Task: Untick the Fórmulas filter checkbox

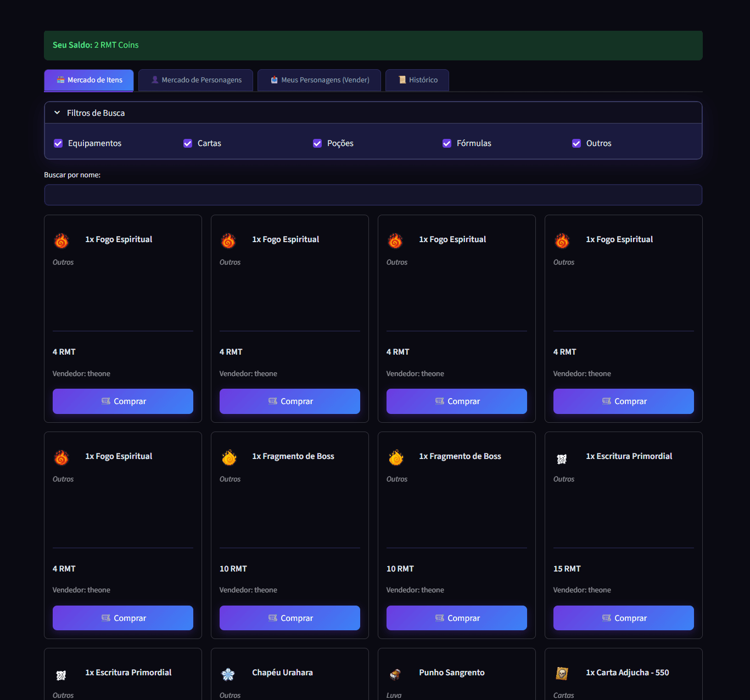Action: (x=447, y=143)
